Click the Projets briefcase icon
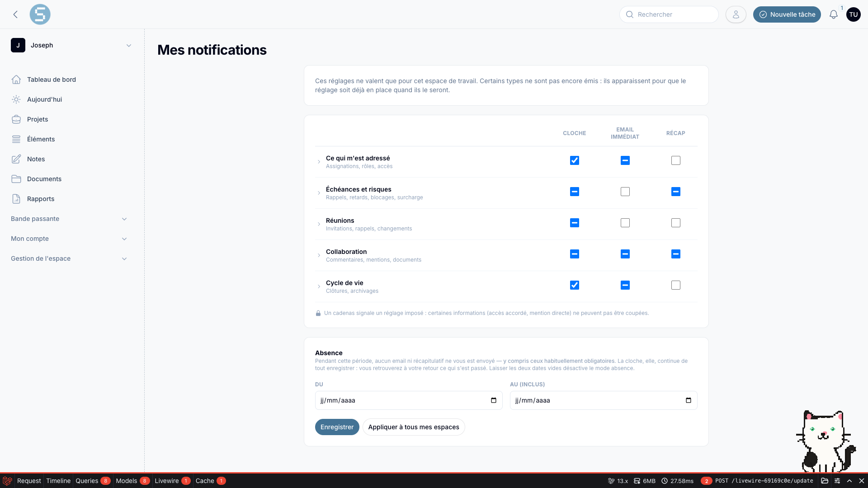 pos(16,119)
